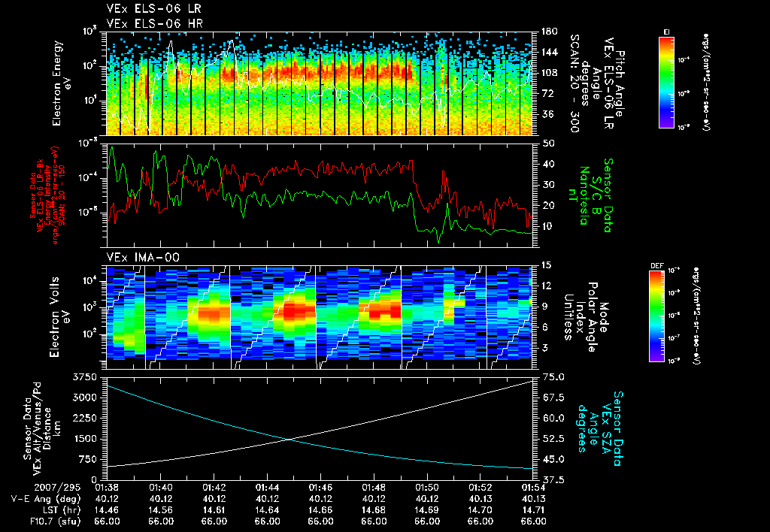This screenshot has height=532, width=770.
Task: Click the LST value "14.56"
Action: (161, 510)
